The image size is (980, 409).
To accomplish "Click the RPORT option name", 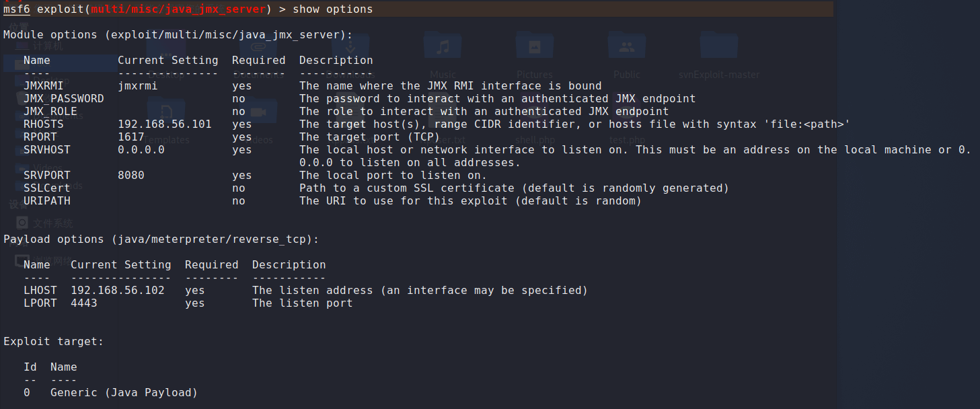I will pyautogui.click(x=40, y=137).
